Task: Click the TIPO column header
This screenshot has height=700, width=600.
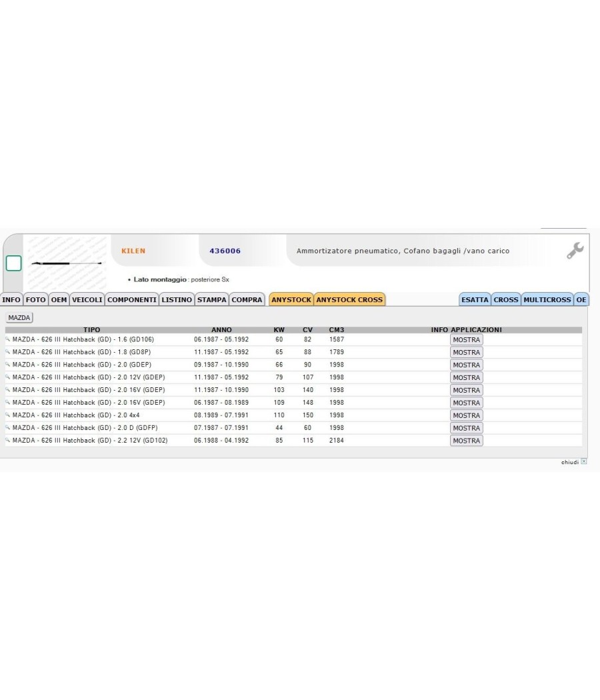Action: pyautogui.click(x=91, y=329)
